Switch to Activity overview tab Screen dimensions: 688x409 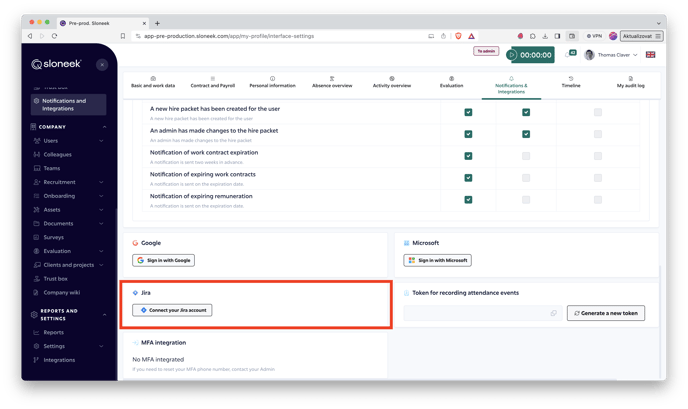(x=391, y=83)
